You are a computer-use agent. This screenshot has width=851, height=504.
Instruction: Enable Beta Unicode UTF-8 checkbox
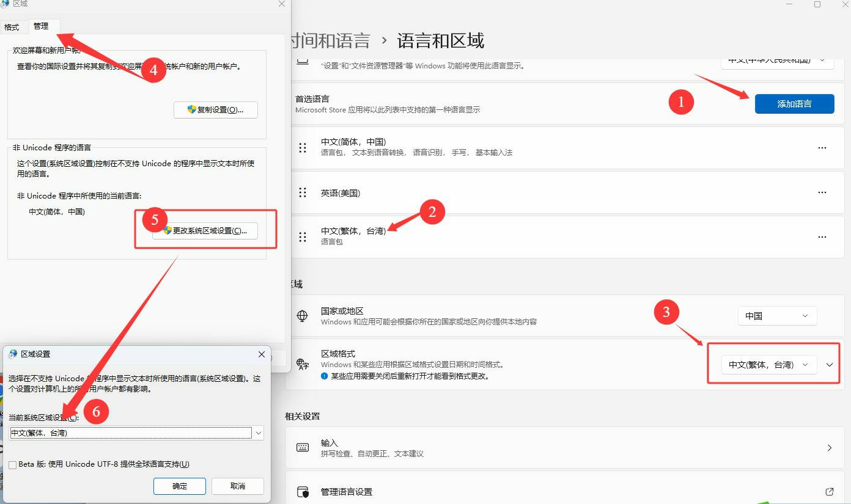point(13,465)
